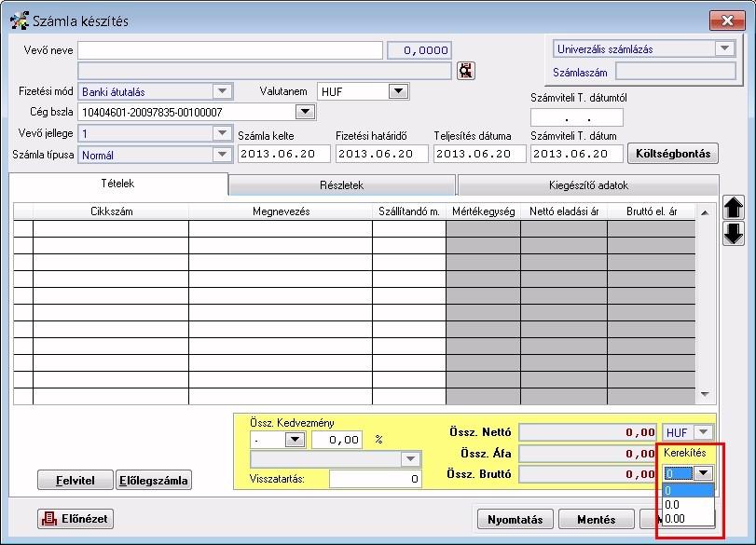Open the Fizetési mód dropdown
This screenshot has height=545, width=756.
(222, 91)
